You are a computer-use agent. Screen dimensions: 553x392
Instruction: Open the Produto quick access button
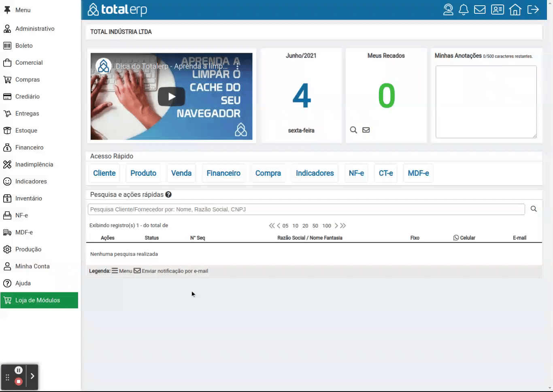coord(143,173)
